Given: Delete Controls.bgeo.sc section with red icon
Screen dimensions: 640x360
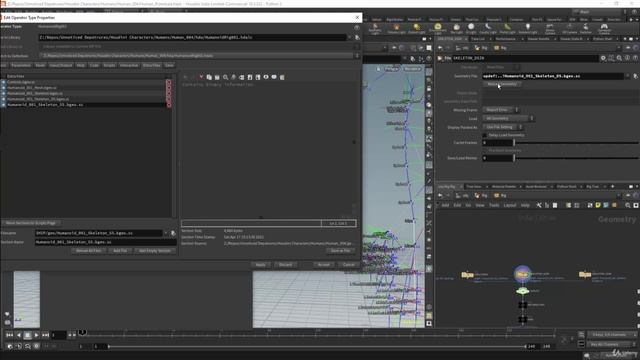Looking at the screenshot, I should (169, 82).
